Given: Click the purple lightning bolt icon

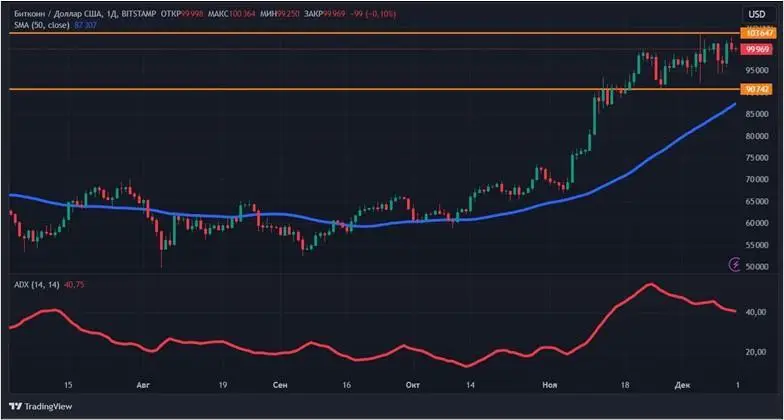Looking at the screenshot, I should click(736, 265).
